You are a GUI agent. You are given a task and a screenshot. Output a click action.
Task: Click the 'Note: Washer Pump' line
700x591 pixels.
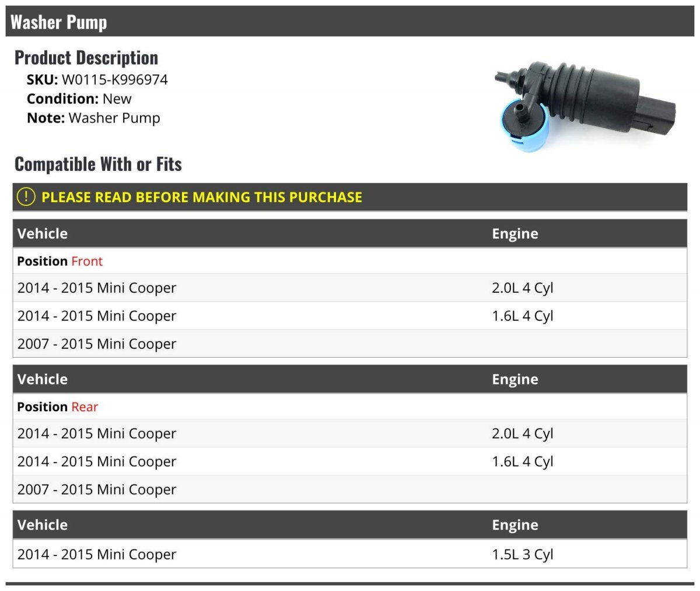coord(93,118)
